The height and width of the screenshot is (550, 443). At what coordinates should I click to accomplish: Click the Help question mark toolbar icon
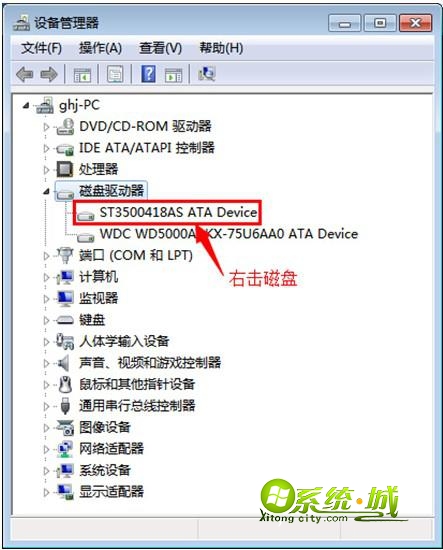(x=148, y=74)
